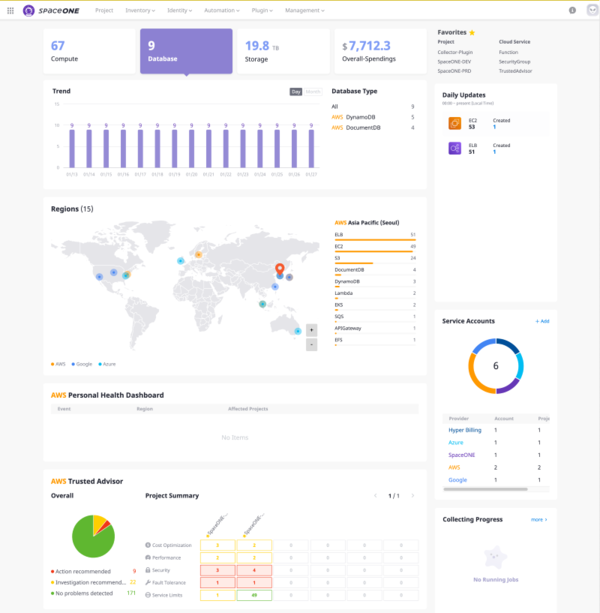Click the EC2 icon in Daily Updates

tap(455, 124)
